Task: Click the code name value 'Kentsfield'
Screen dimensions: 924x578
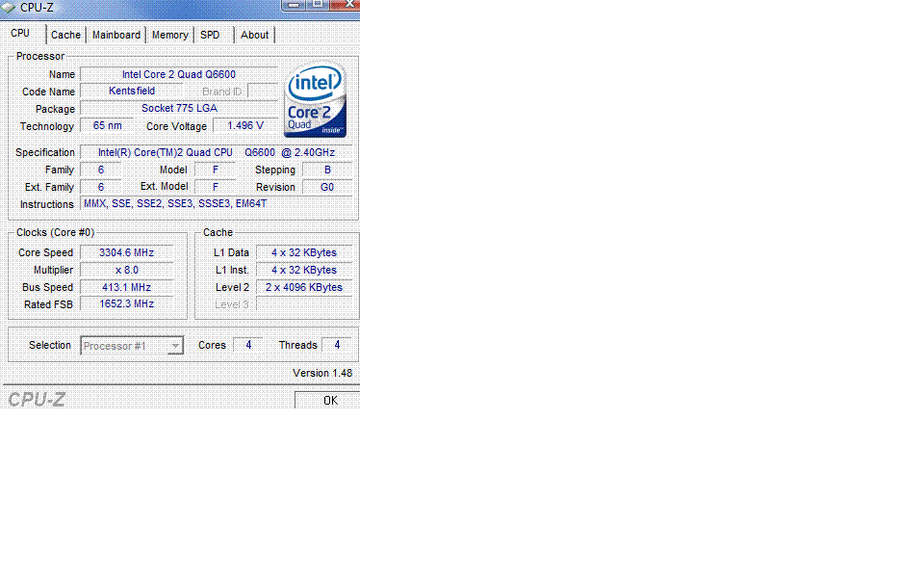Action: [x=132, y=91]
